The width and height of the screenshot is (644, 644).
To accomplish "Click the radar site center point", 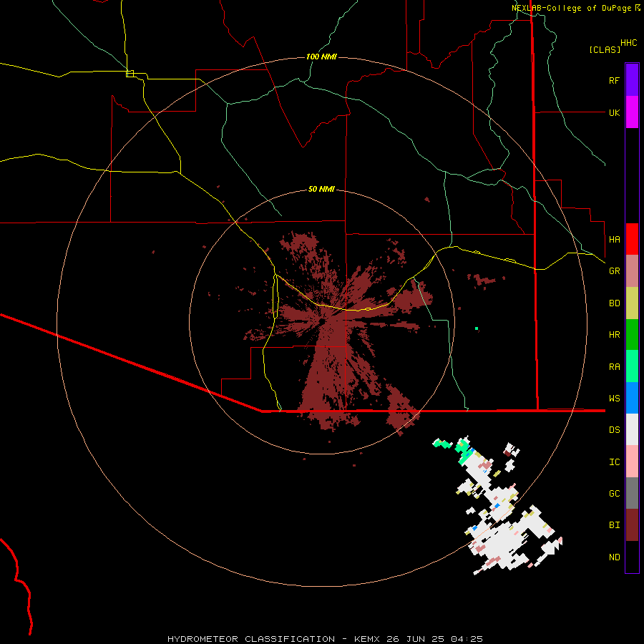I will pyautogui.click(x=321, y=321).
